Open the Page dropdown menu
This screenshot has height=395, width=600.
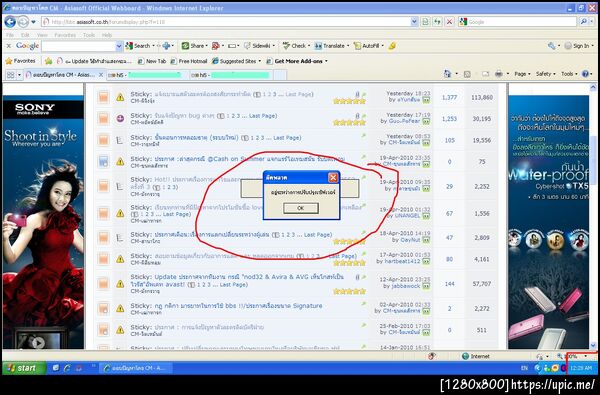click(522, 74)
